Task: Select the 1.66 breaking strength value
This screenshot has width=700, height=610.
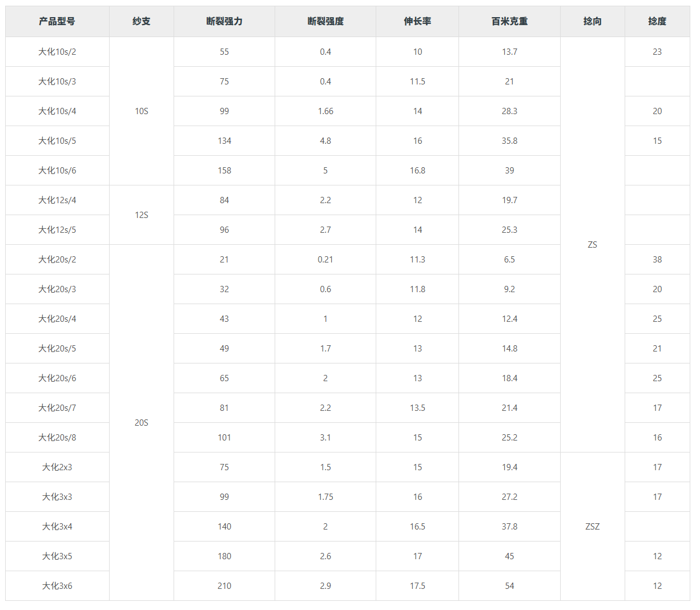Action: click(x=325, y=111)
